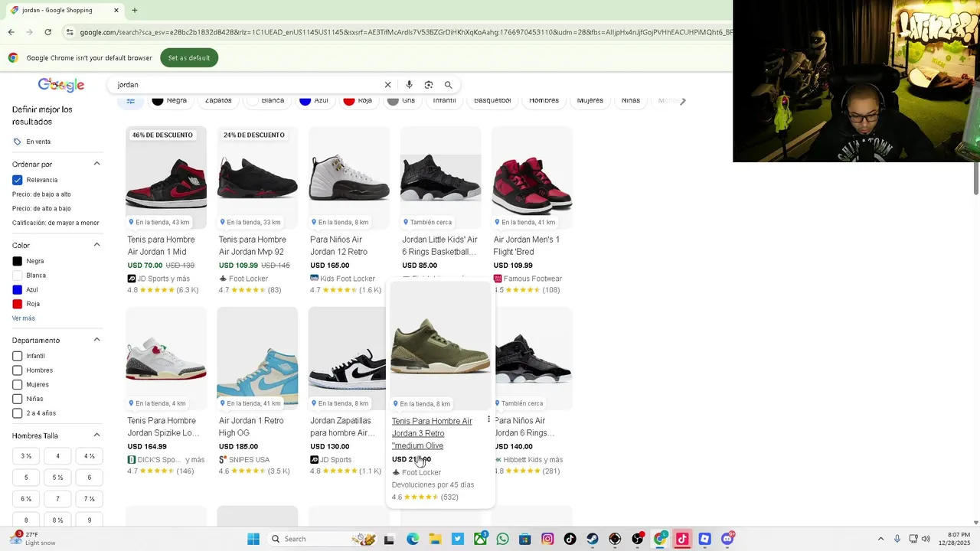Apply the Basquetbol filter chip
The height and width of the screenshot is (551, 980).
(492, 100)
